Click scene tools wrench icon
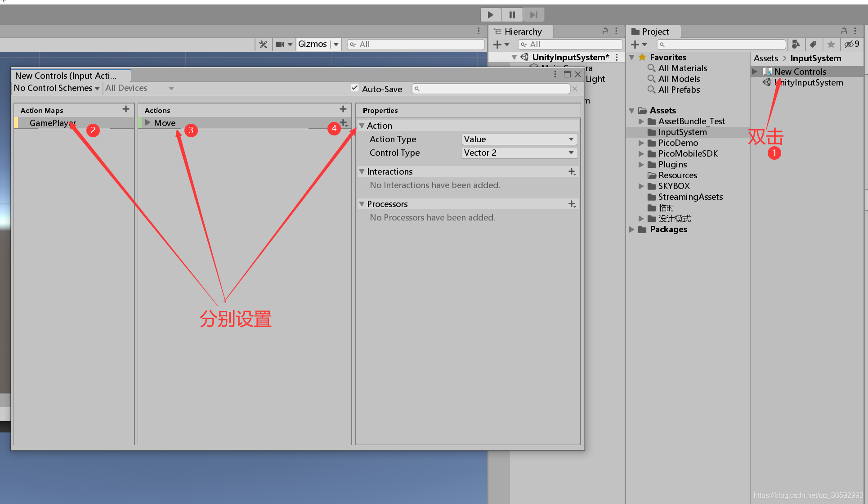868x504 pixels. (x=263, y=44)
